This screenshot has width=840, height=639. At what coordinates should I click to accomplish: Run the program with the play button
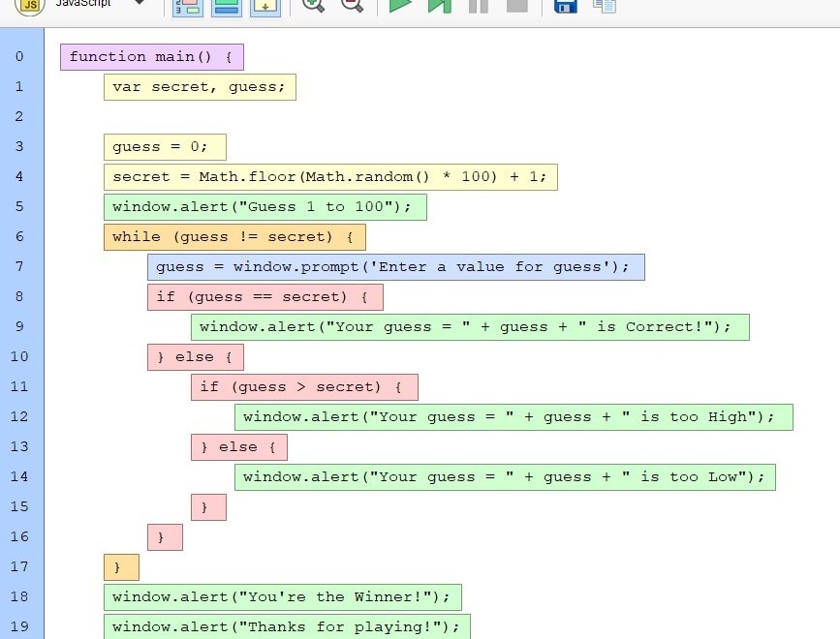(x=400, y=5)
